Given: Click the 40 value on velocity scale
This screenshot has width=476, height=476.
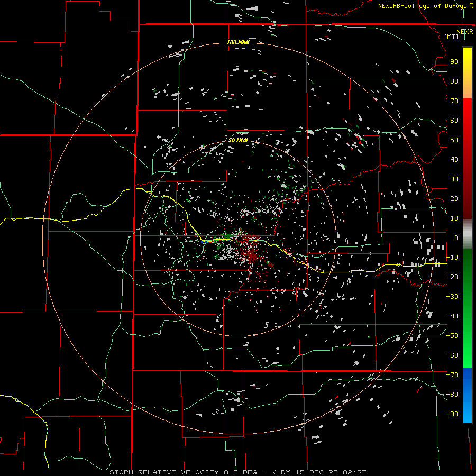Looking at the screenshot, I should tap(454, 159).
